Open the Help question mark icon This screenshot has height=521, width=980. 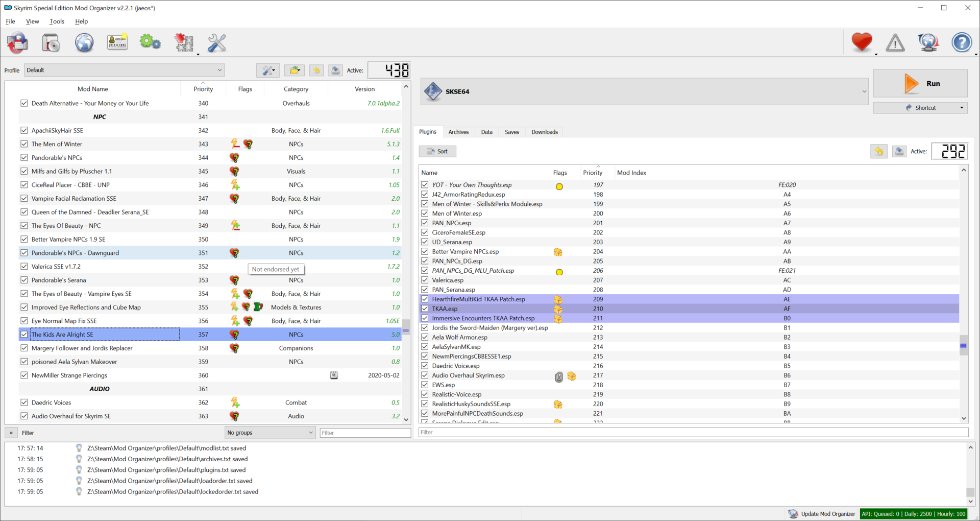tap(962, 42)
